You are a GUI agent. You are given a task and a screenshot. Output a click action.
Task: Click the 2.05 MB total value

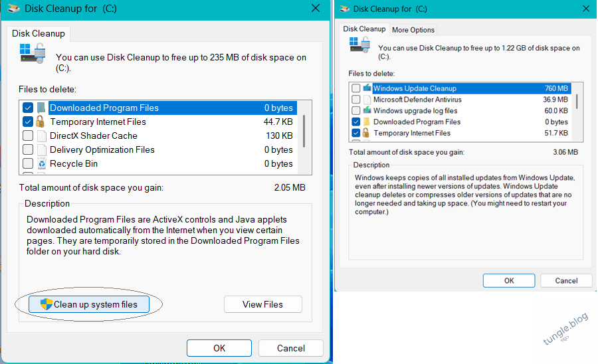coord(290,187)
